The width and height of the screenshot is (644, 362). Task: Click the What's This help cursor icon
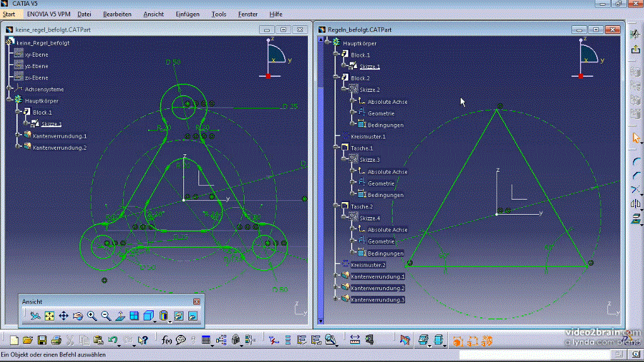pyautogui.click(x=142, y=340)
